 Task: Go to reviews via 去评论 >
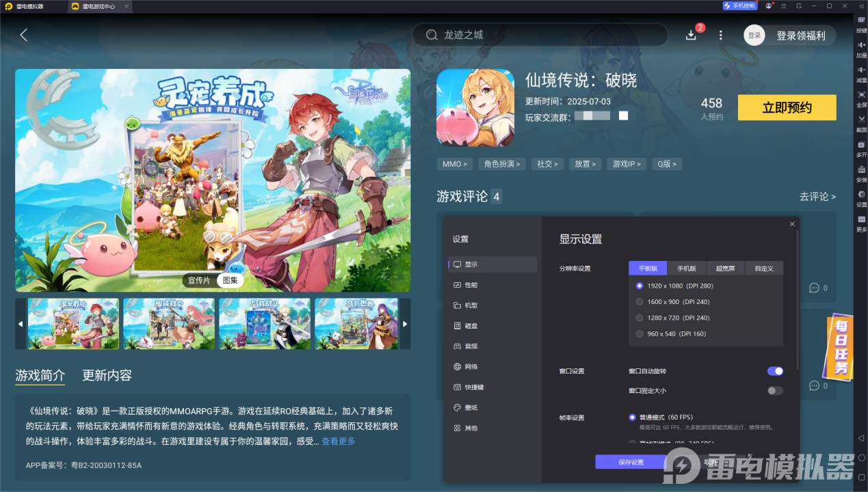point(817,197)
